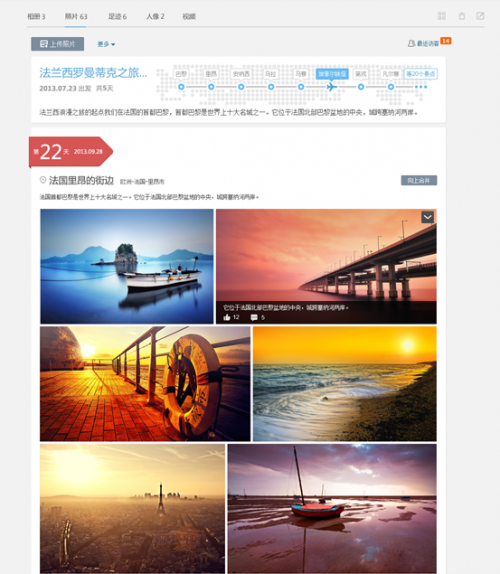
Task: Open the 最近访客 recent visitors link
Action: [x=423, y=44]
